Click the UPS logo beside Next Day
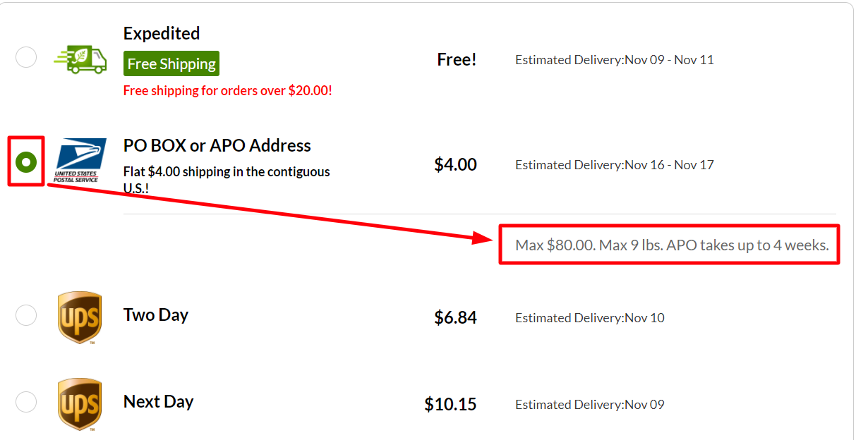 tap(80, 404)
